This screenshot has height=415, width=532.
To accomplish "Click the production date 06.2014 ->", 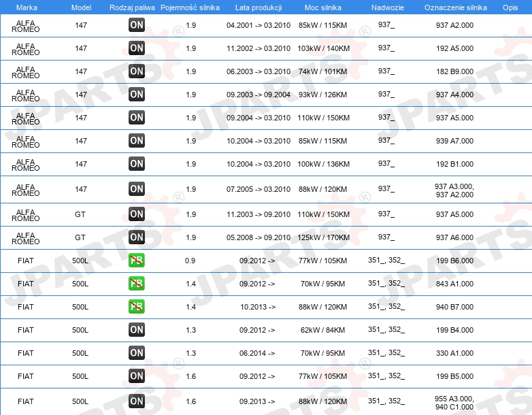I will tap(257, 353).
